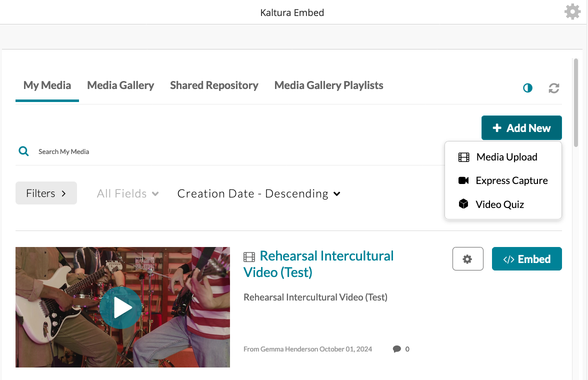Switch to the My Media tab
588x380 pixels.
click(x=47, y=85)
